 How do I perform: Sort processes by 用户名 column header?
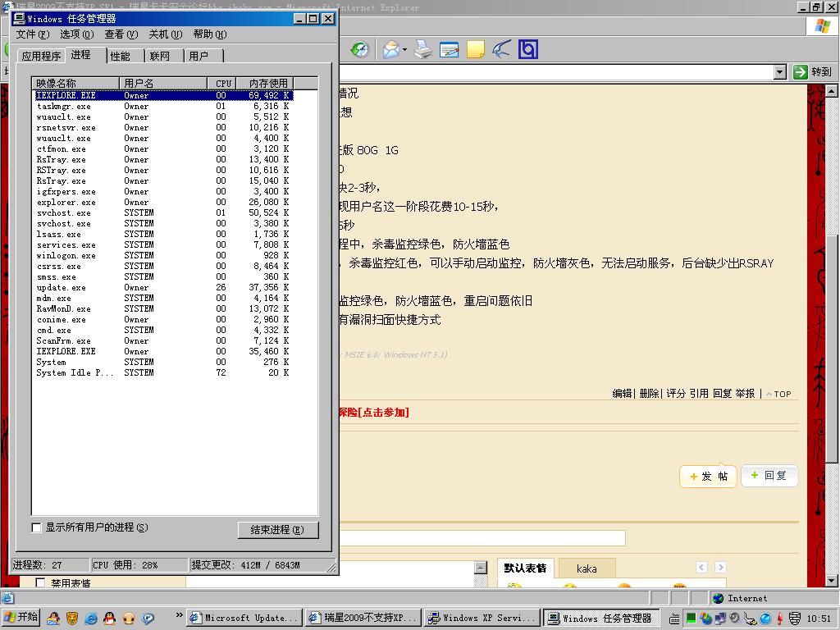163,83
